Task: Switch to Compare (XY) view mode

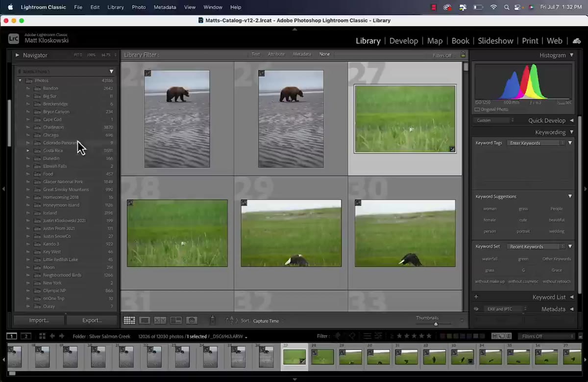Action: [x=160, y=320]
